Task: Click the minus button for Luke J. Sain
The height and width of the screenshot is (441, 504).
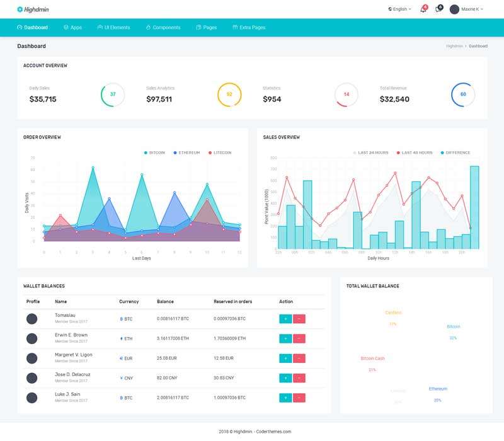Action: (x=299, y=398)
